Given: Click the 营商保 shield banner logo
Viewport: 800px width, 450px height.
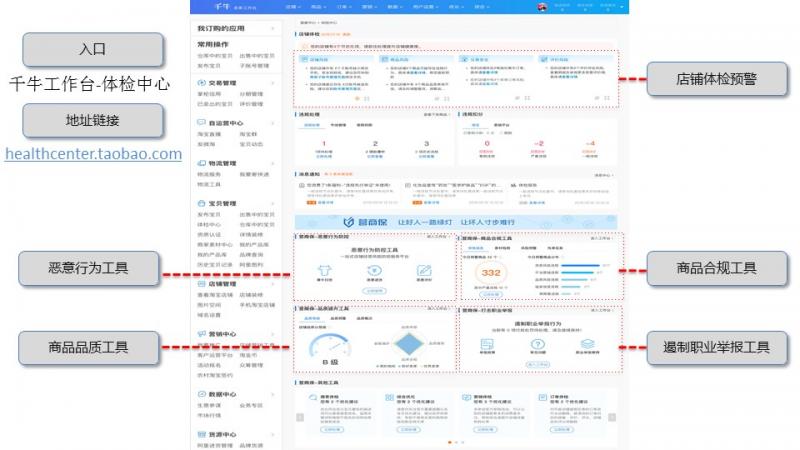Looking at the screenshot, I should tap(348, 222).
